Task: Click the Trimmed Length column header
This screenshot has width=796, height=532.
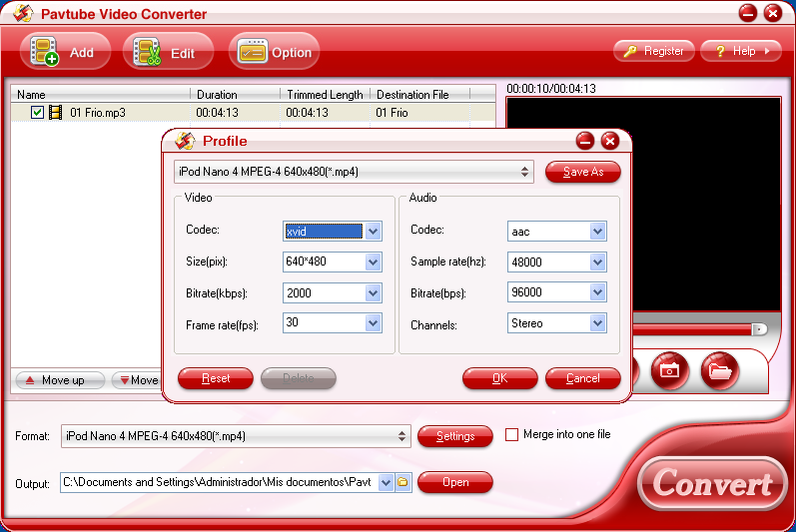Action: (325, 95)
